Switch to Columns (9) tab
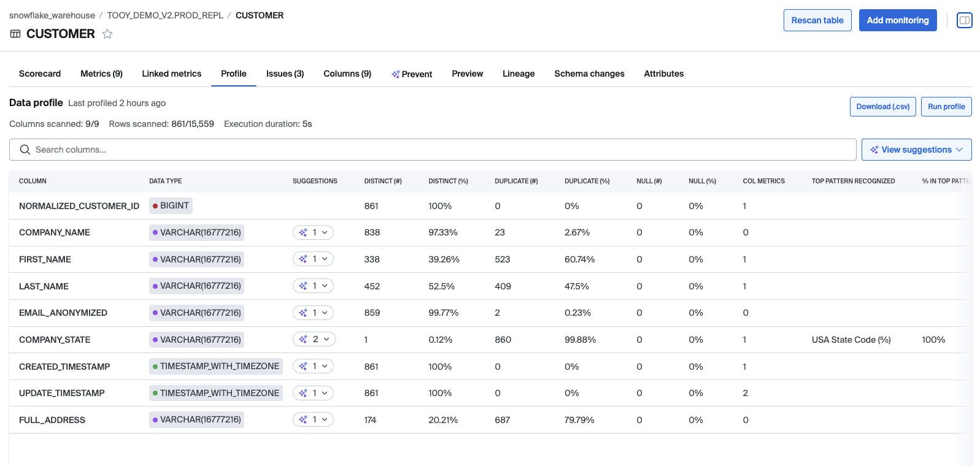This screenshot has width=980, height=466. click(x=347, y=74)
